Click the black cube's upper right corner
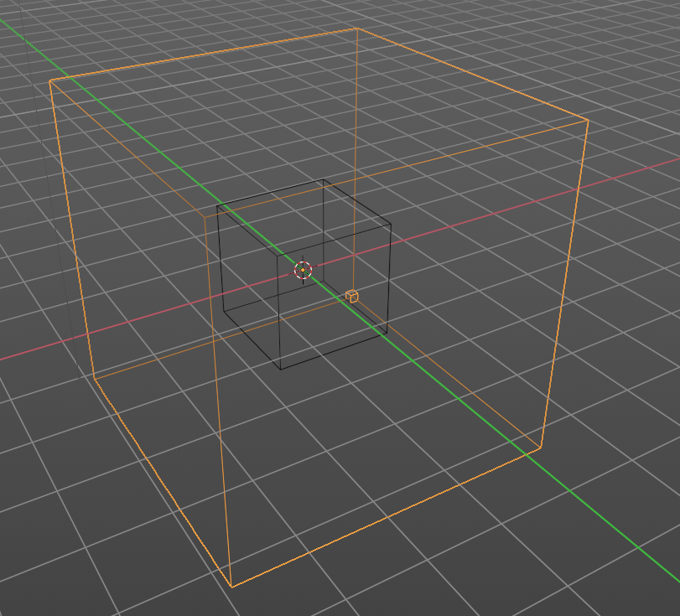 click(x=391, y=224)
